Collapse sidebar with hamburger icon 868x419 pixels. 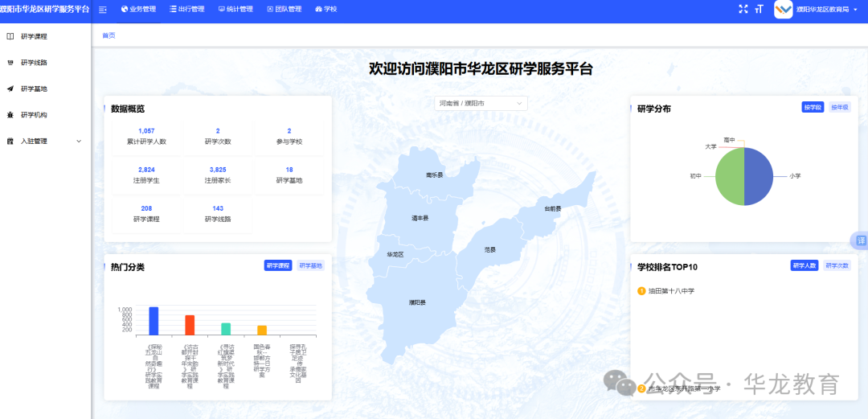point(102,10)
